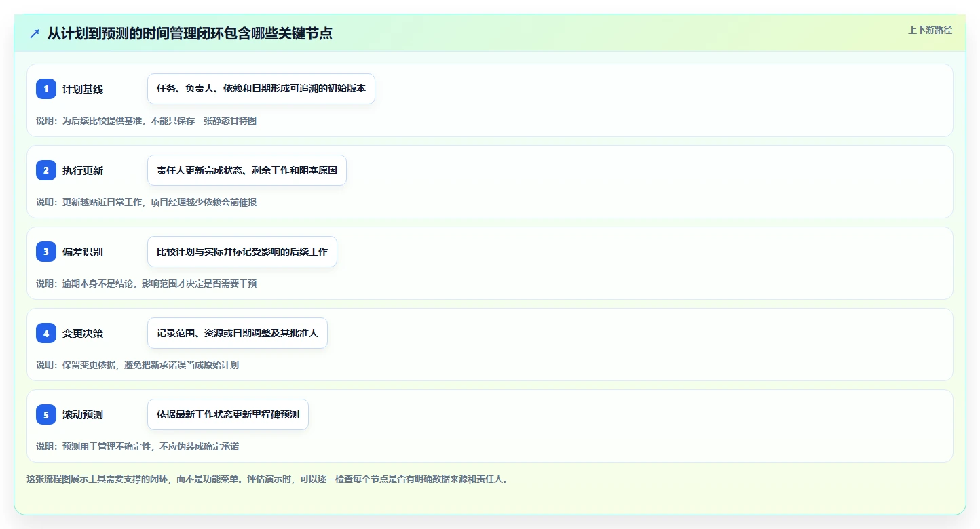Click the box 记录范围、资源或日期调整及其批准人
Screen dimensions: 980x529
238,333
